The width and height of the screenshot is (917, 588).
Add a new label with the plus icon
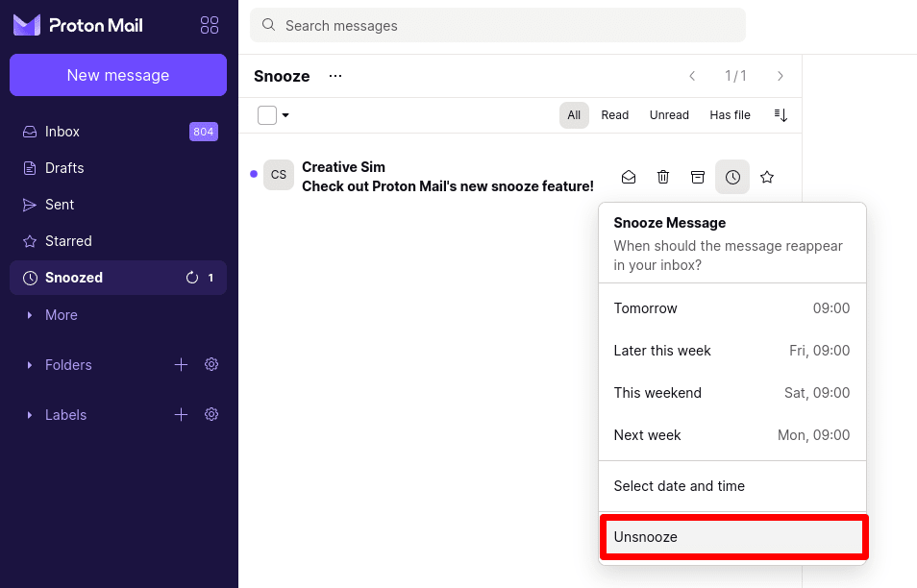pyautogui.click(x=182, y=414)
